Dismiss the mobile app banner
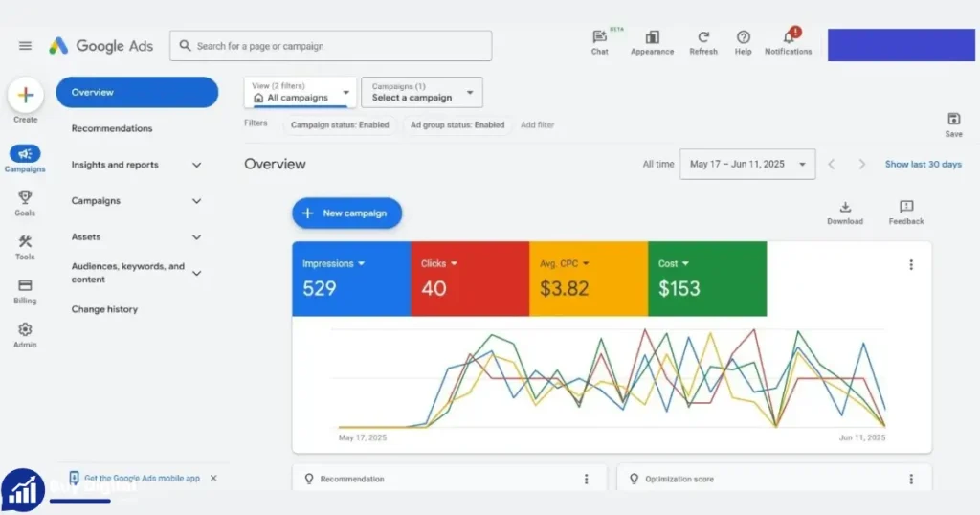The height and width of the screenshot is (515, 980). [213, 478]
